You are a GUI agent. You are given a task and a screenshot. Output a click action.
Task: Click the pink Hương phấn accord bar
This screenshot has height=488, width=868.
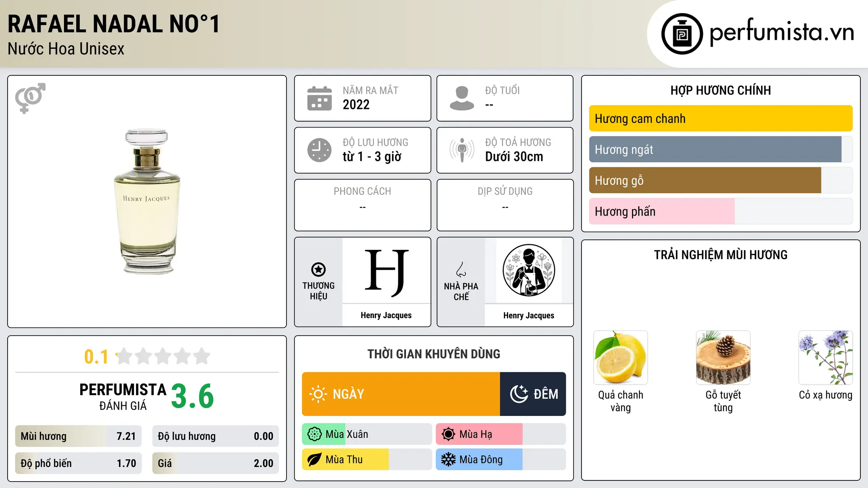coord(662,211)
